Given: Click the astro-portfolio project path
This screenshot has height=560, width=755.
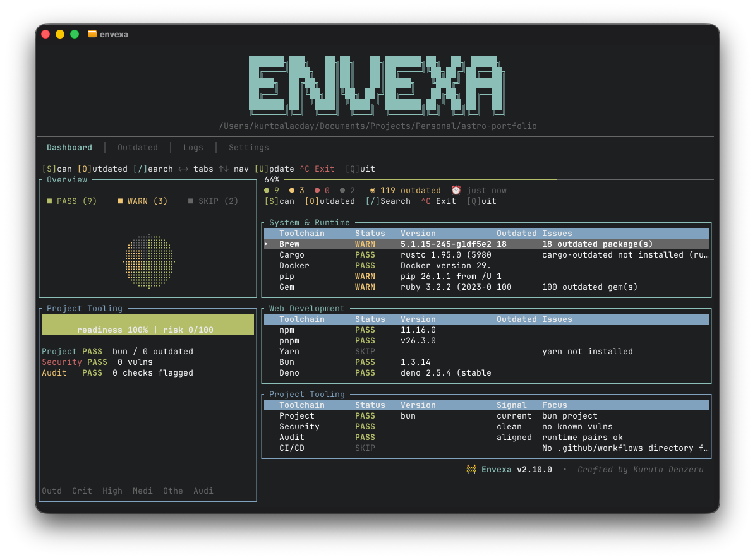Looking at the screenshot, I should coord(378,126).
